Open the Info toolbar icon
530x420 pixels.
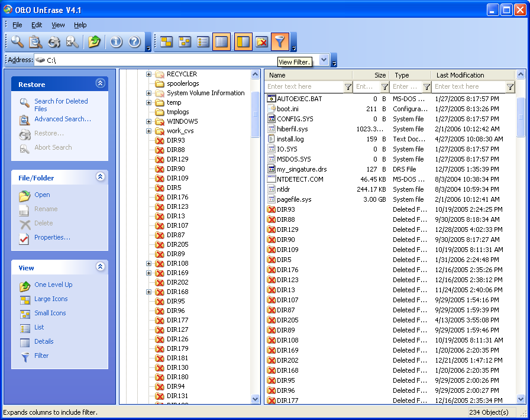tap(117, 41)
